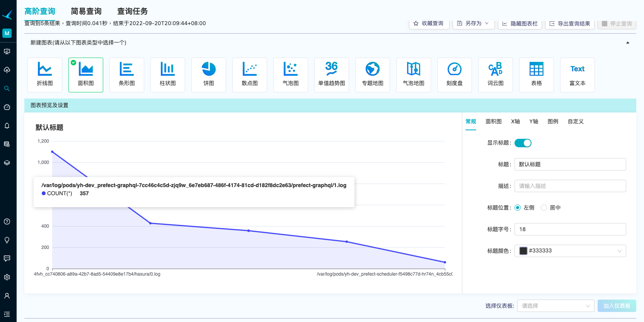Click the #333333 title color swatch

pyautogui.click(x=523, y=251)
